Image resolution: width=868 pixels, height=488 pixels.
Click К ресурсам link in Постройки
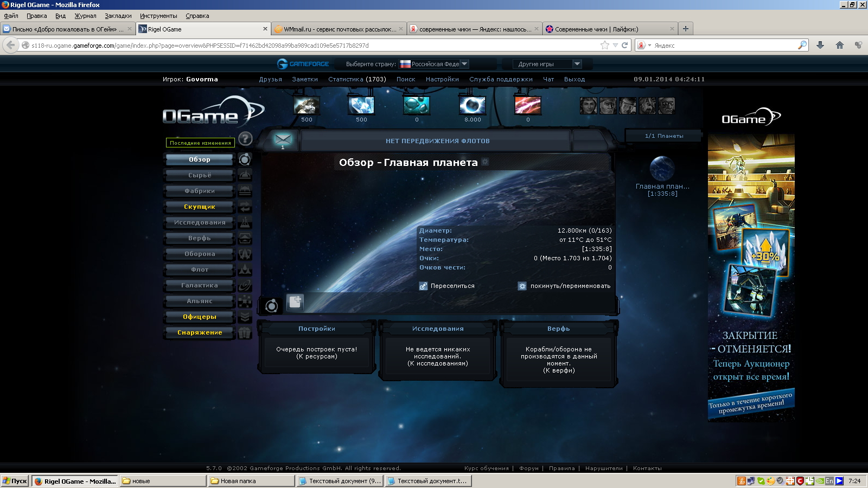click(317, 356)
